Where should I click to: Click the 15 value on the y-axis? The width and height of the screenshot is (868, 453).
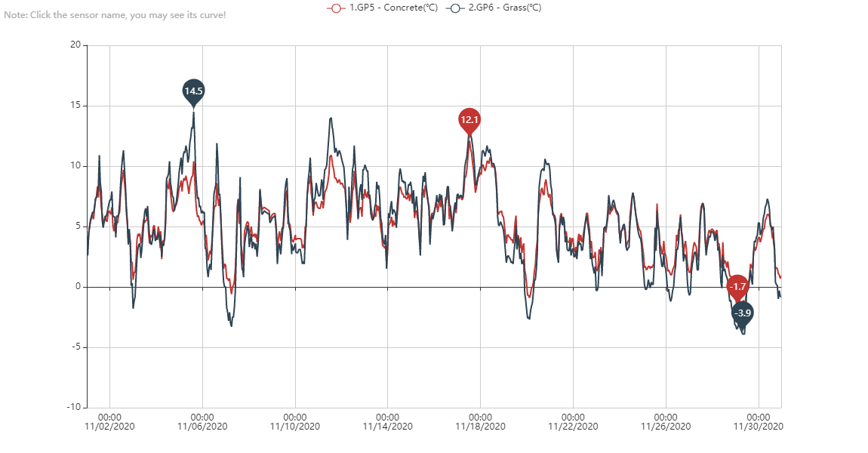pyautogui.click(x=75, y=106)
